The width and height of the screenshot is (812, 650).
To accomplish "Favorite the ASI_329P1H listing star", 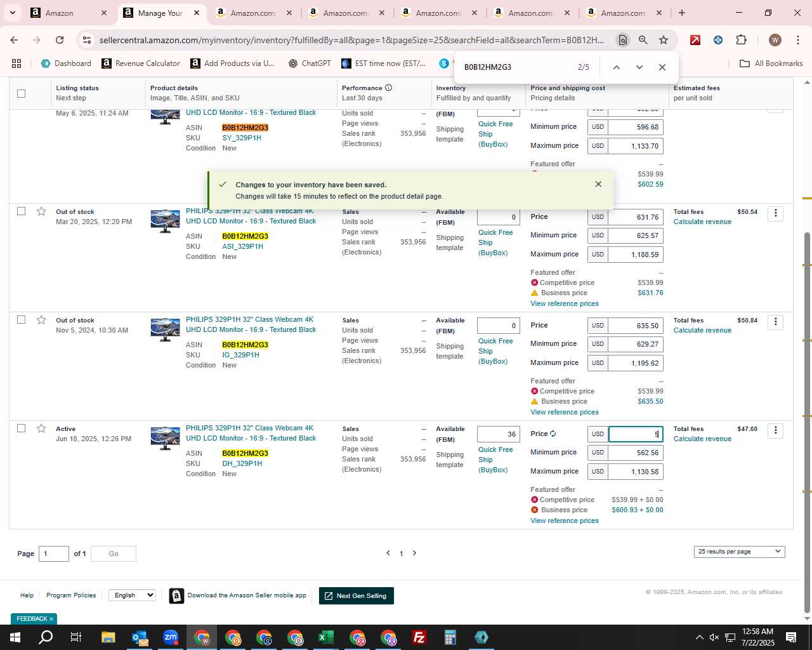I will pos(41,211).
